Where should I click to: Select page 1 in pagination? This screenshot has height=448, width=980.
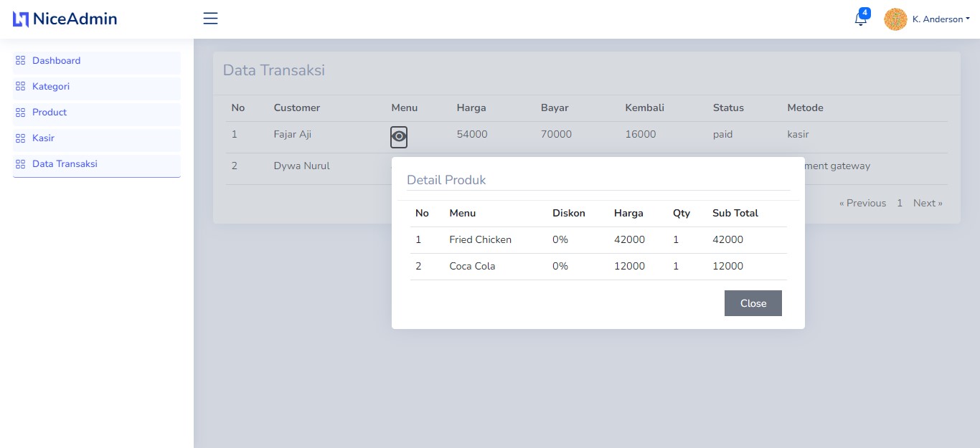point(900,203)
